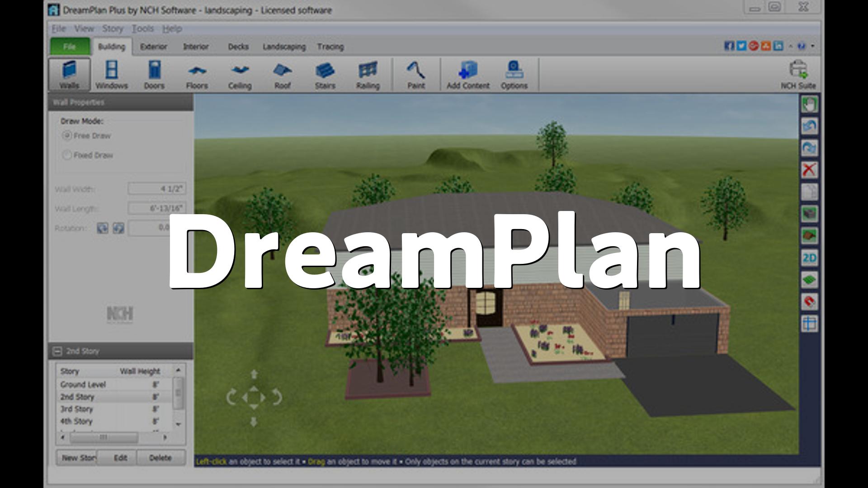Viewport: 868px width, 488px height.
Task: Click the New Story button
Action: pyautogui.click(x=77, y=458)
